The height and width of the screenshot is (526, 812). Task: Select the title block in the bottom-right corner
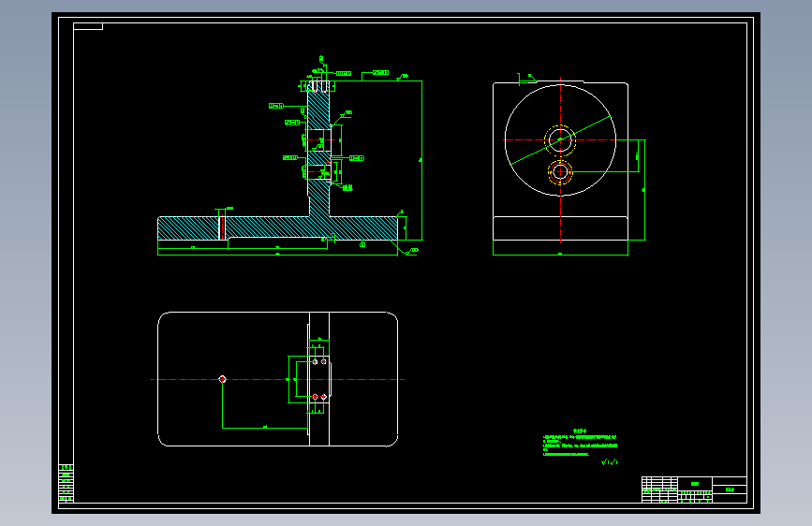point(694,489)
